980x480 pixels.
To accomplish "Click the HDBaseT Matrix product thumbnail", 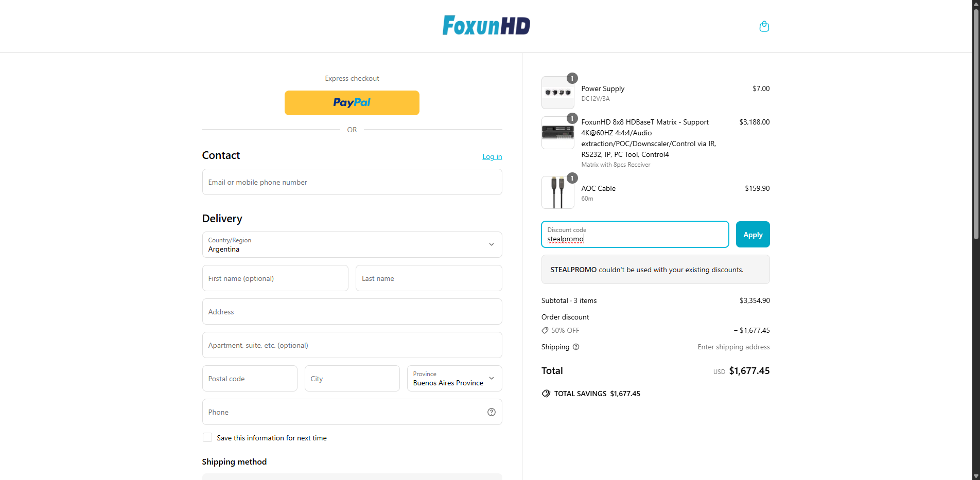I will click(x=558, y=133).
